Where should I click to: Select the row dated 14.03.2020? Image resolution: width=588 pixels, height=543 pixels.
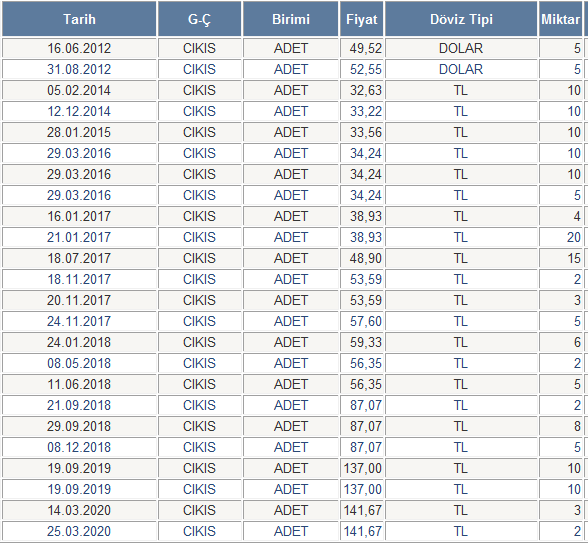click(x=292, y=510)
